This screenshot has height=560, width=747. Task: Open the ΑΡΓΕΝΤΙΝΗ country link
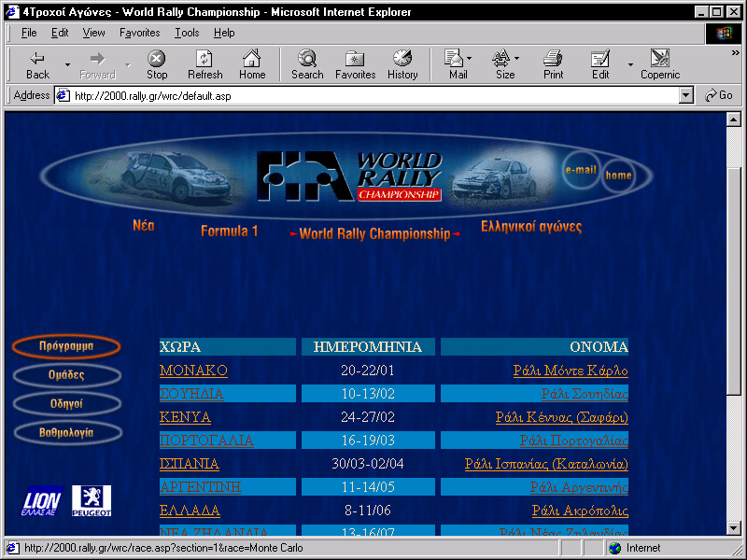200,487
